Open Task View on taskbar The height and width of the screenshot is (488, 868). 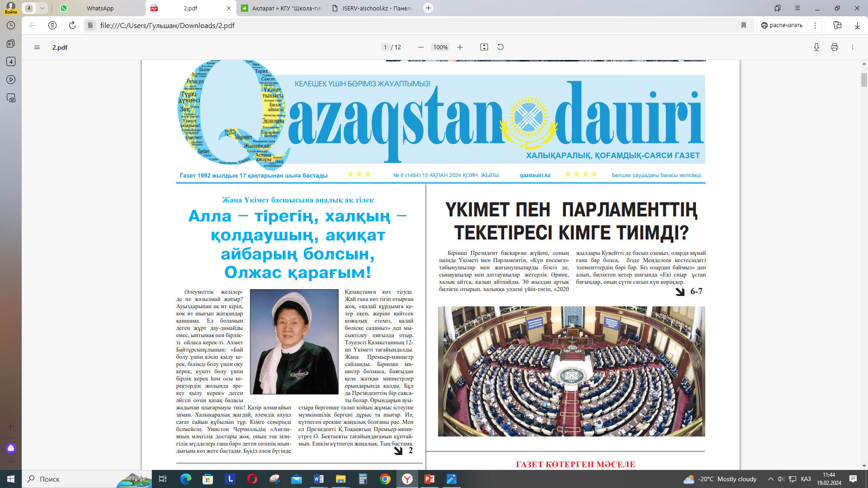[163, 479]
